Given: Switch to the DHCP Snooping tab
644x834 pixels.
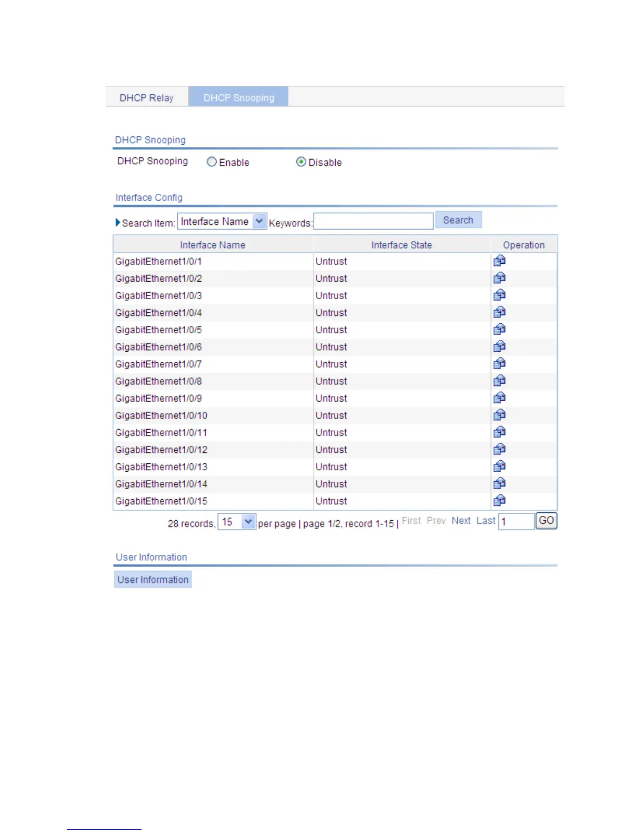Looking at the screenshot, I should pos(239,97).
